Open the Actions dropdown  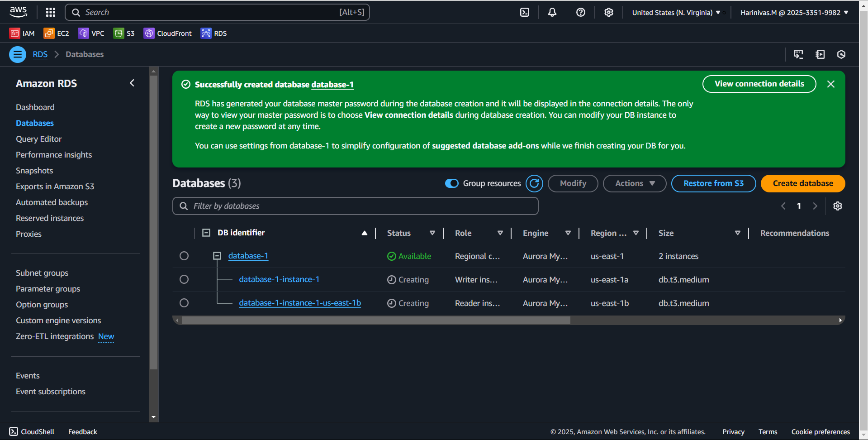point(635,183)
